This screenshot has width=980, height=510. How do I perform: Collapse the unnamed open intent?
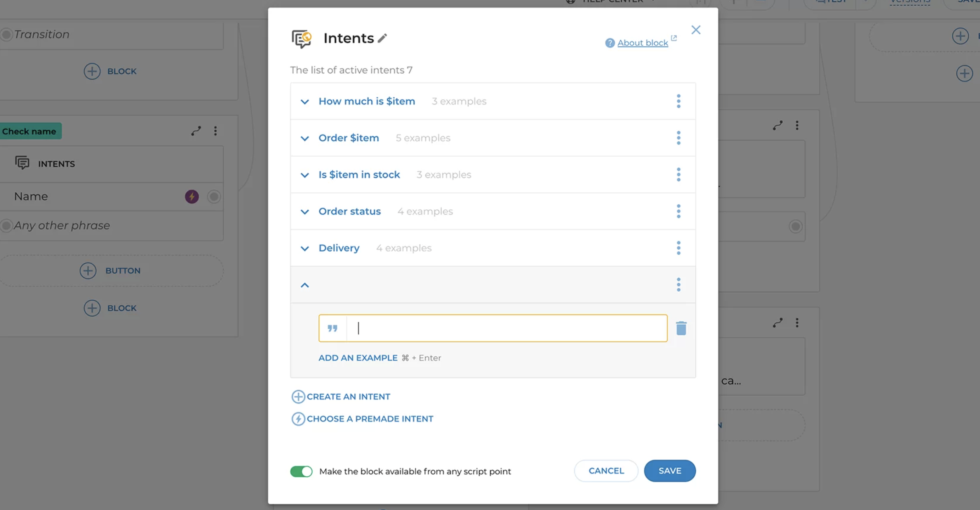point(305,285)
